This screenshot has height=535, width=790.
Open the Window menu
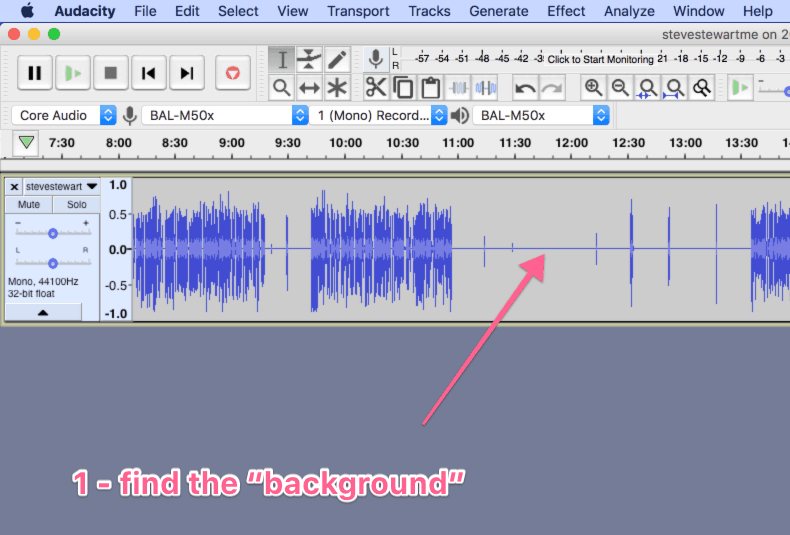click(x=699, y=11)
